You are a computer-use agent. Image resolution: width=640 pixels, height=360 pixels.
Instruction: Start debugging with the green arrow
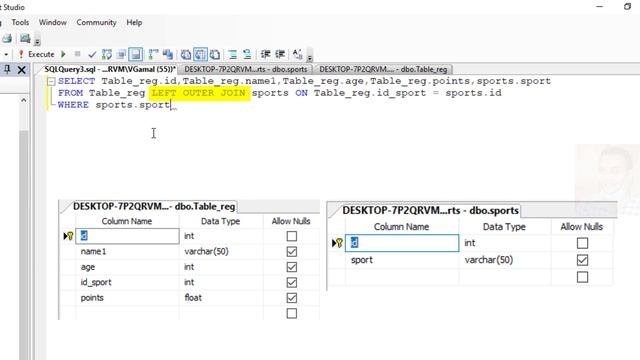[63, 54]
